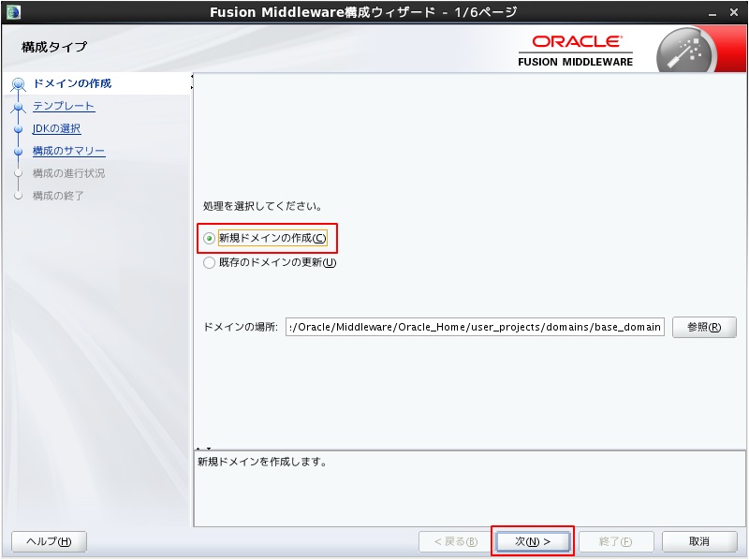This screenshot has height=560, width=749.
Task: Toggle message pane with splitter arrows
Action: [203, 449]
